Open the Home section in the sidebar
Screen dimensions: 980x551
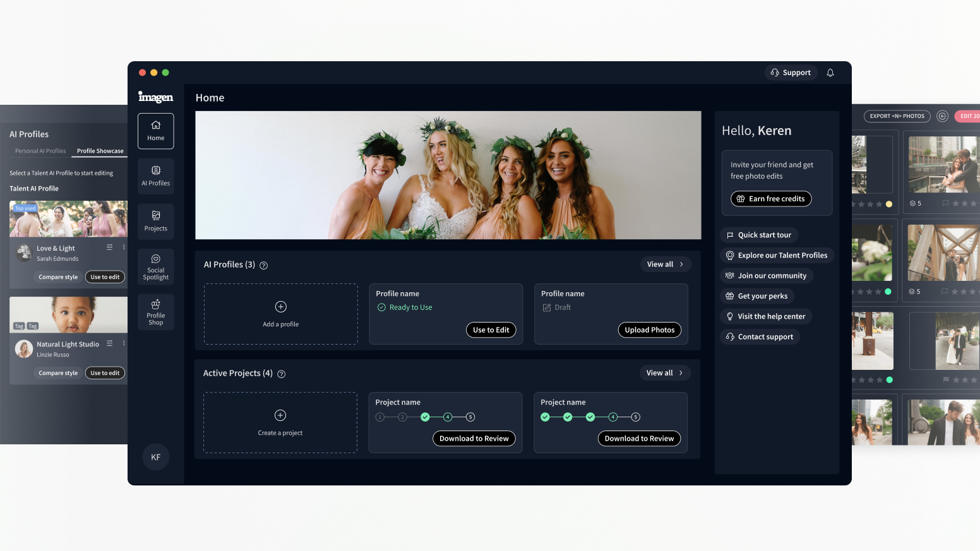(156, 131)
